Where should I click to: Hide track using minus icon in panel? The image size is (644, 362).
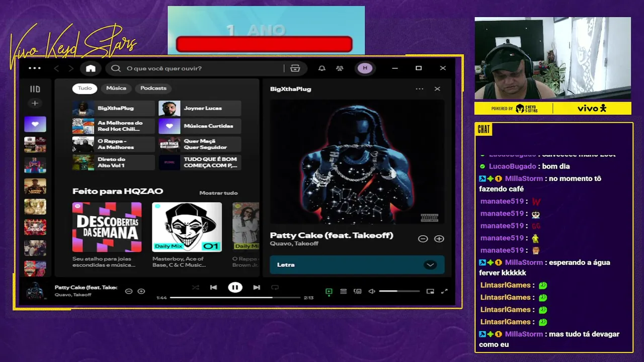pos(423,239)
